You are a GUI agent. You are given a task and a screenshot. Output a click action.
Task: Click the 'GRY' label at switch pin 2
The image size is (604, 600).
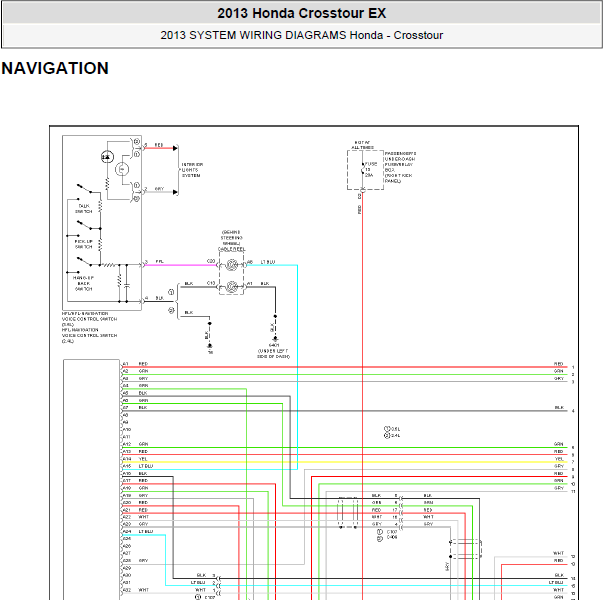coord(159,189)
